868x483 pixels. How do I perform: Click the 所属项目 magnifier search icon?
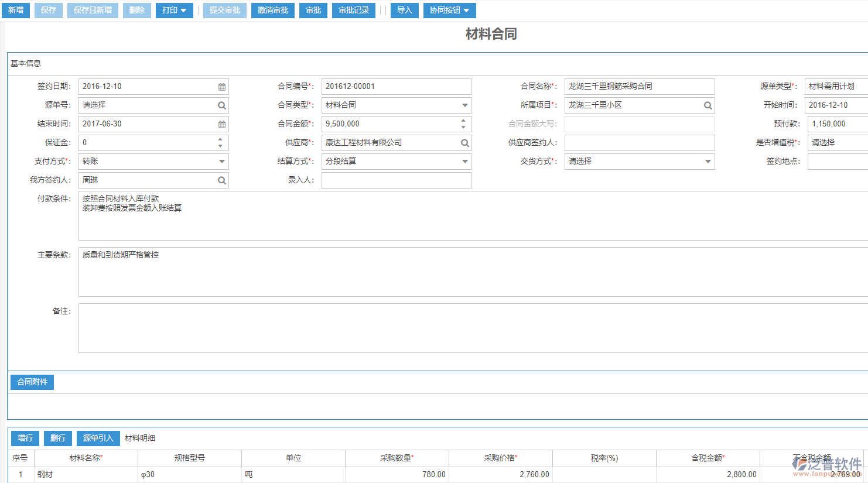point(708,105)
